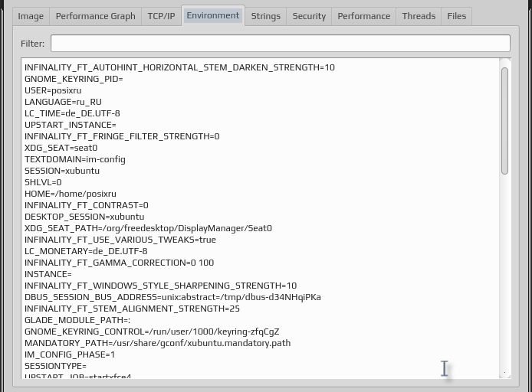Viewport: 532px width, 392px height.
Task: Open the TCP/IP tab
Action: click(x=161, y=16)
